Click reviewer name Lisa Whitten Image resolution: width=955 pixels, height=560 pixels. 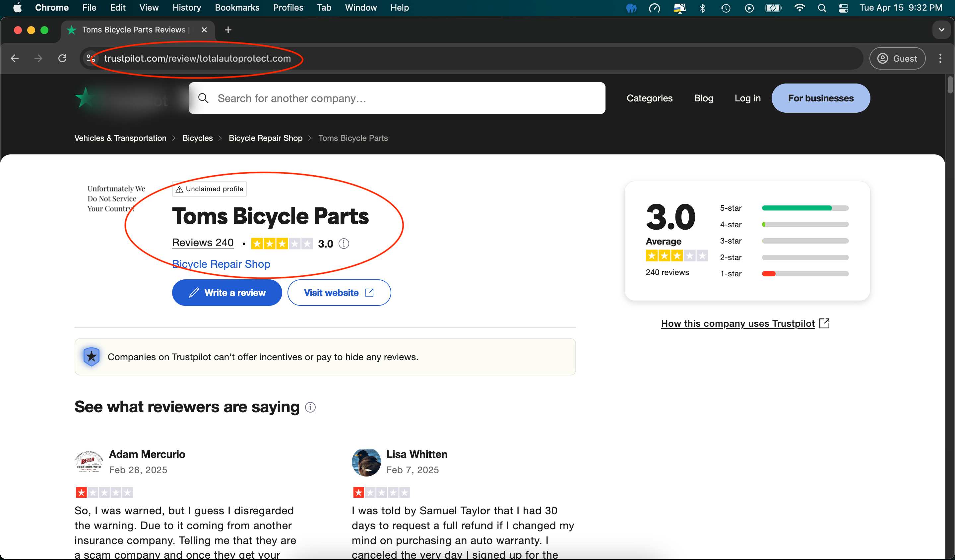(417, 454)
